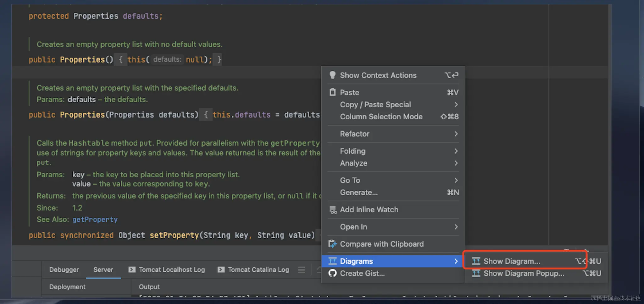Select the Tomcat Catalina Log tab

point(258,270)
